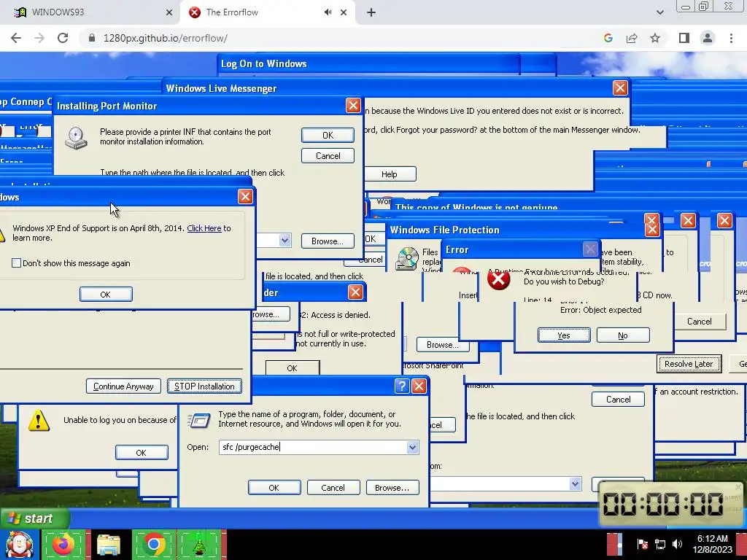Open Chrome from the taskbar
747x560 pixels.
tap(153, 545)
